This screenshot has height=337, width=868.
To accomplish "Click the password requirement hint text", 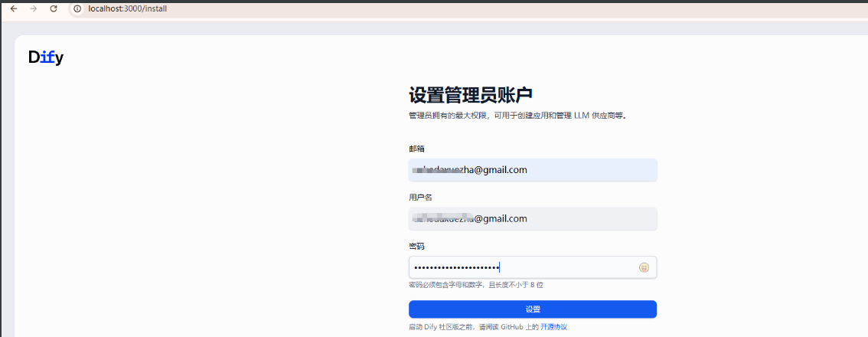I will tap(476, 285).
